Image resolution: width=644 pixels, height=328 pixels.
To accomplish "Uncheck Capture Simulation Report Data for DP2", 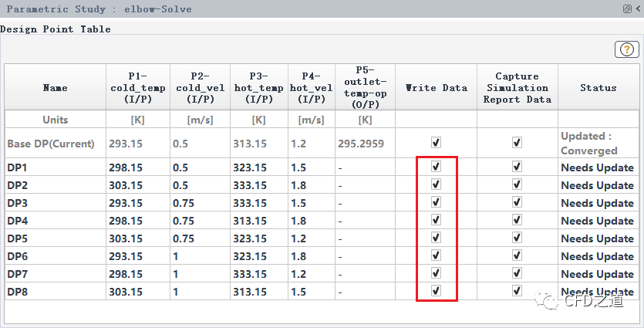I will pos(517,184).
